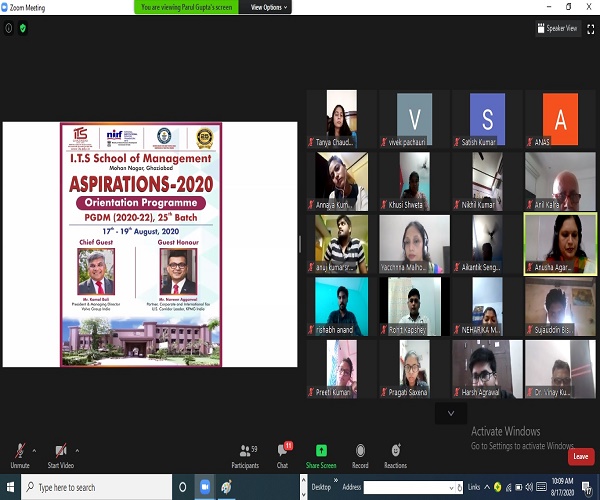
Task: Open the Links toolbar on taskbar
Action: [474, 487]
